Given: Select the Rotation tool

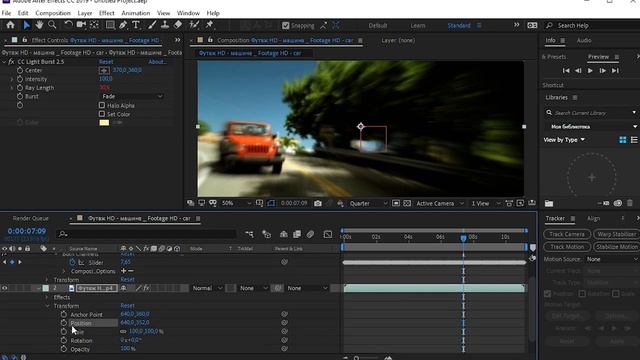Looking at the screenshot, I should pyautogui.click(x=68, y=25).
